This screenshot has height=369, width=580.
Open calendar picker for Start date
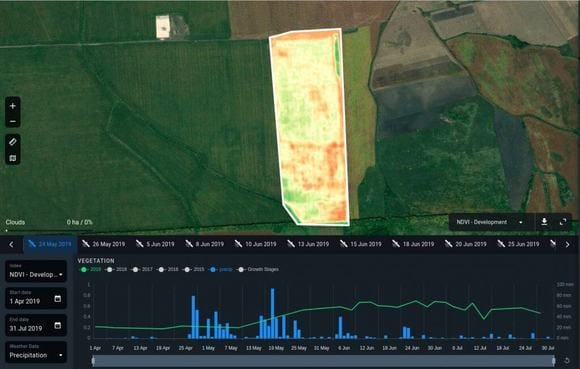(58, 298)
